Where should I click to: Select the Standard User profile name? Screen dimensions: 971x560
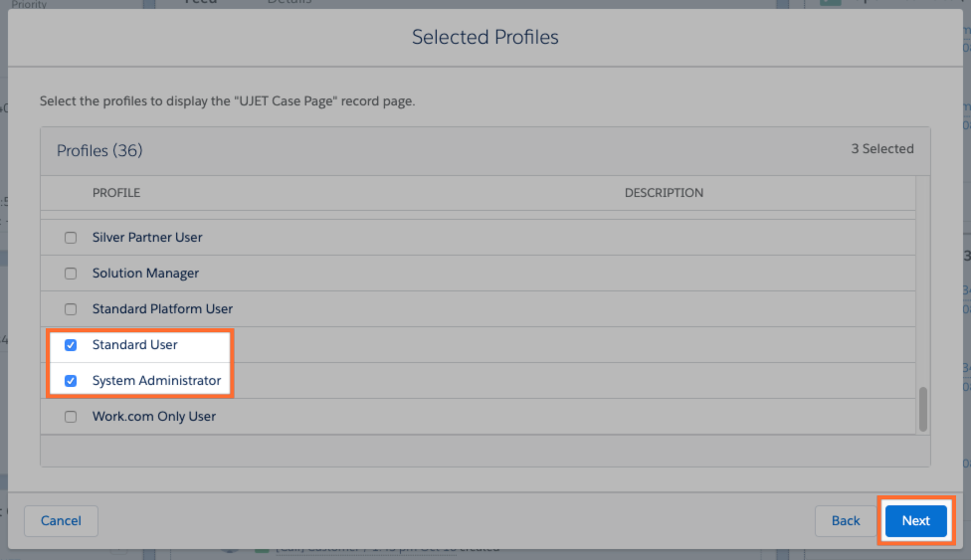point(135,345)
